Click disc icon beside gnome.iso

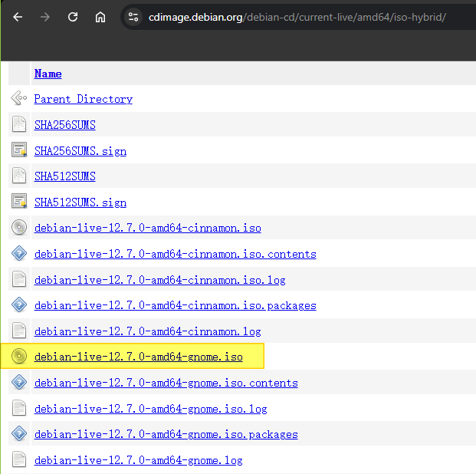pos(19,356)
